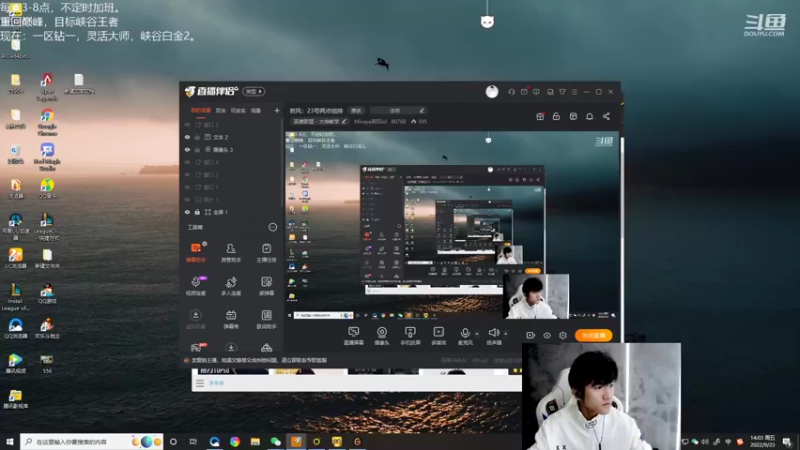Click the taskbar clock showing 14:03
This screenshot has height=450, width=800.
pyautogui.click(x=763, y=441)
